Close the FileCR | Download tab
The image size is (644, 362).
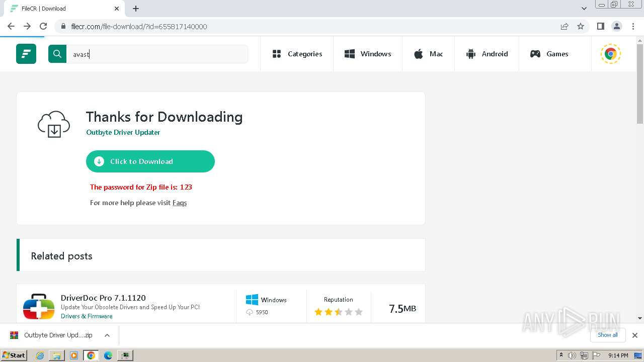[117, 9]
